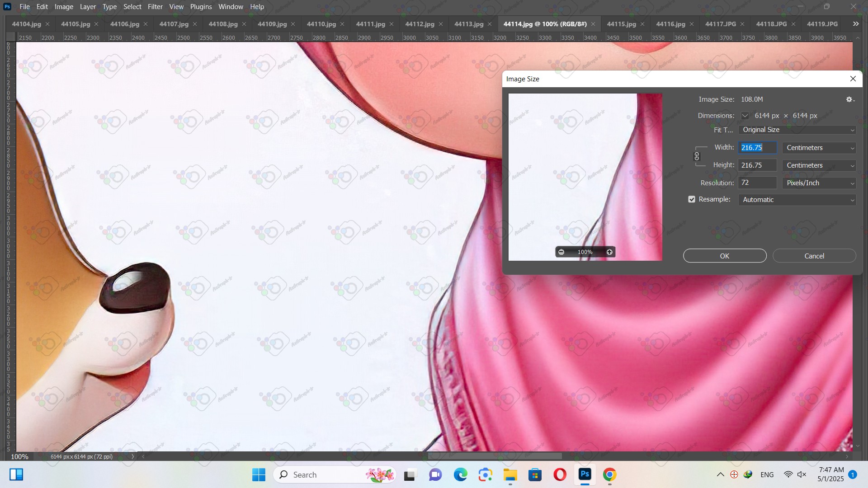
Task: Open the Fit To Original Size dropdown
Action: point(797,130)
